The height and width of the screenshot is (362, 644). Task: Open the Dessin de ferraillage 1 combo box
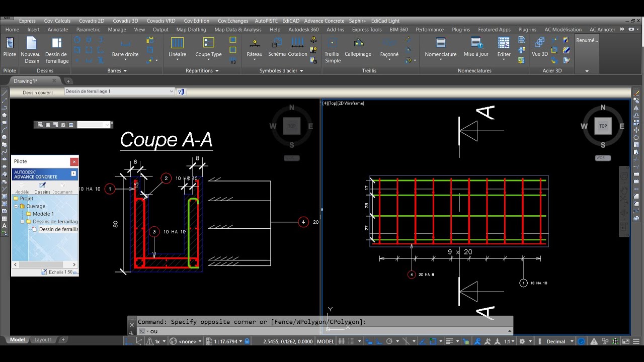(x=120, y=92)
